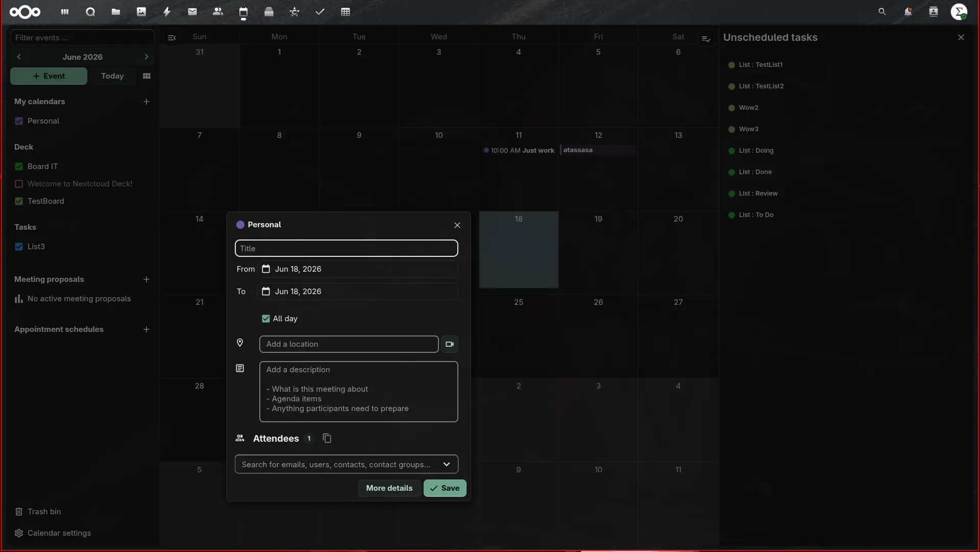
Task: Open the Photos app icon
Action: click(x=141, y=12)
